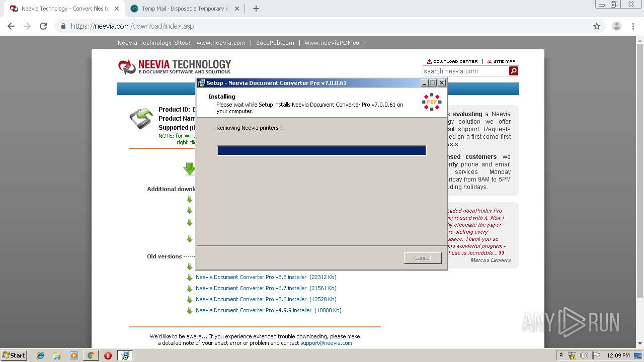
Task: Click green arrow beside v4.9.9 installer
Action: (190, 311)
